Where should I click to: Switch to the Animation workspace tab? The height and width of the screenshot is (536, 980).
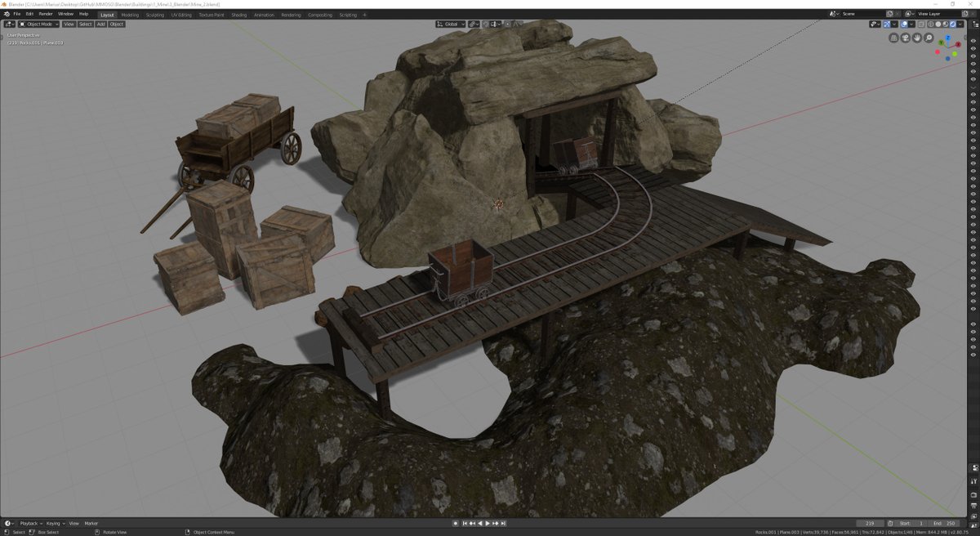264,15
